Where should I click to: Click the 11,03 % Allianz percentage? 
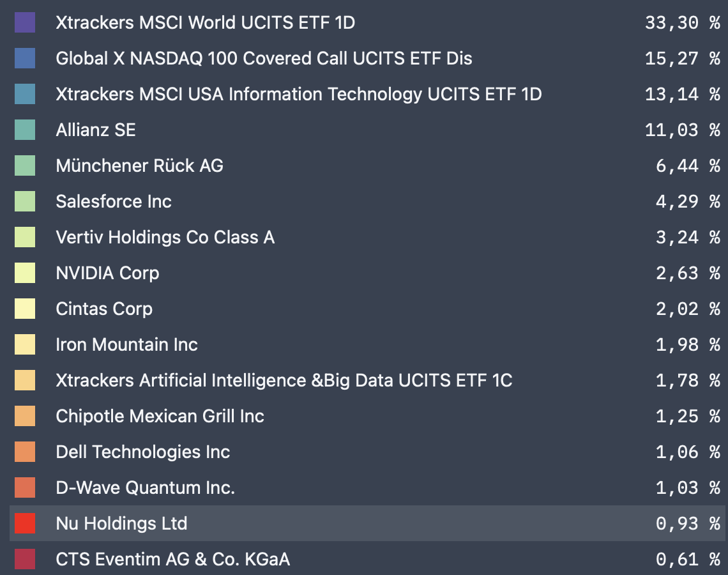[x=682, y=130]
